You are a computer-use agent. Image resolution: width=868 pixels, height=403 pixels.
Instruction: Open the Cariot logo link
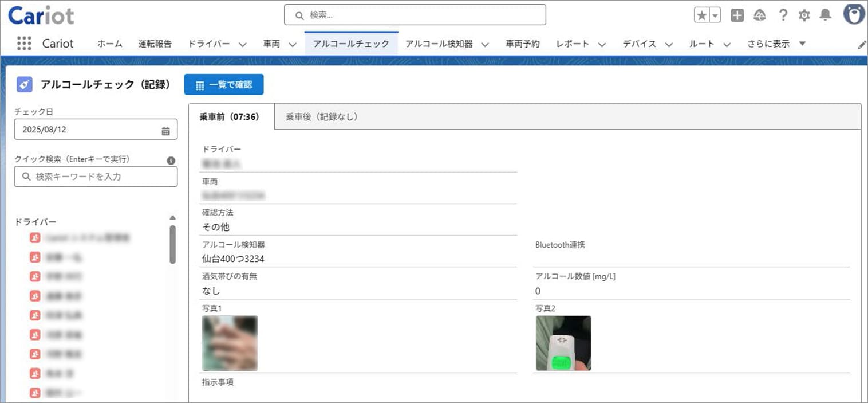point(40,15)
